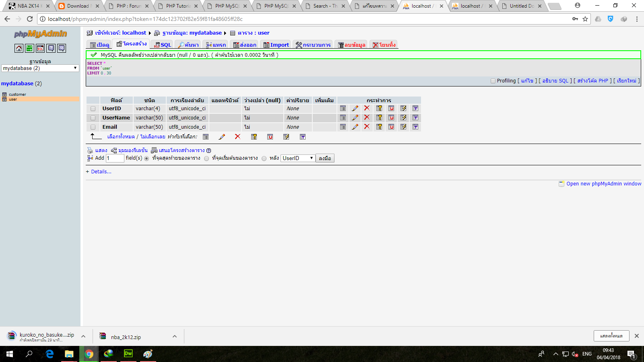Open the Explain SQL (อธิบาย SQL) link
Image resolution: width=644 pixels, height=362 pixels.
point(555,81)
